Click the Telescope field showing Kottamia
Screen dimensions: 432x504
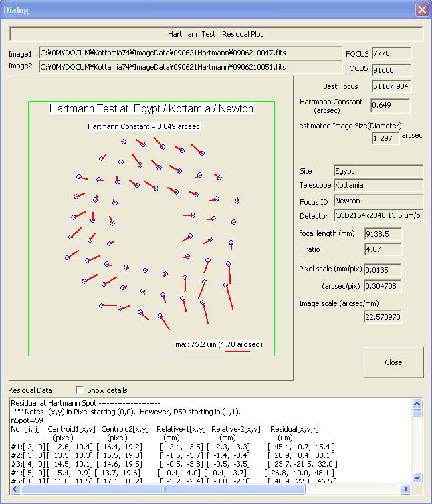click(x=378, y=185)
